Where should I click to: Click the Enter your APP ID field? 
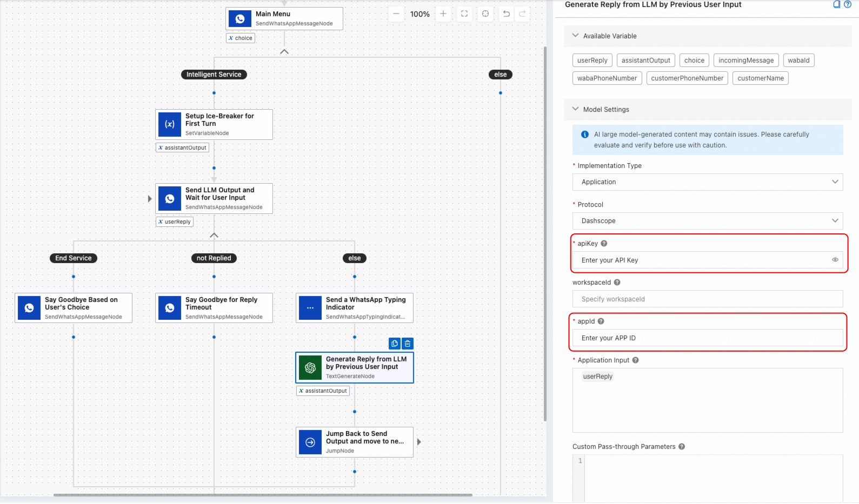(x=708, y=338)
